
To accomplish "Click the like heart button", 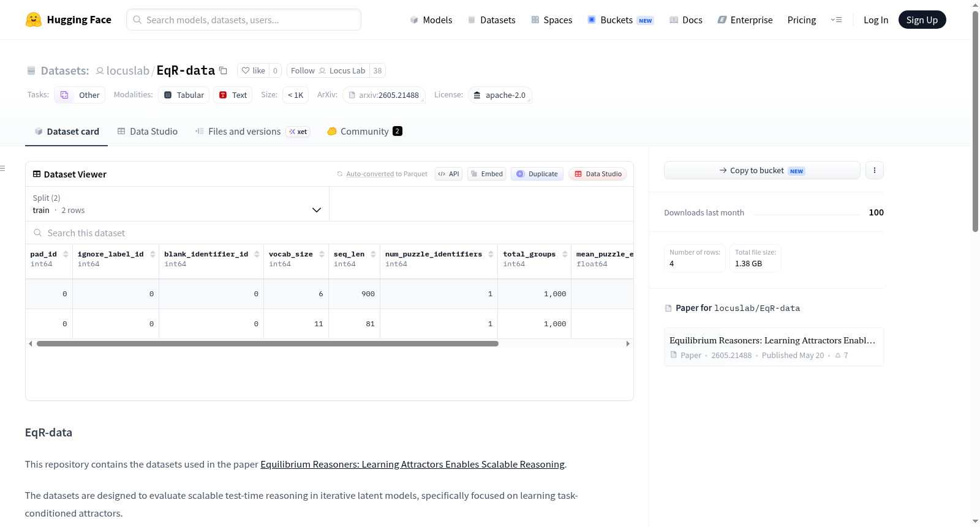I will coord(253,70).
